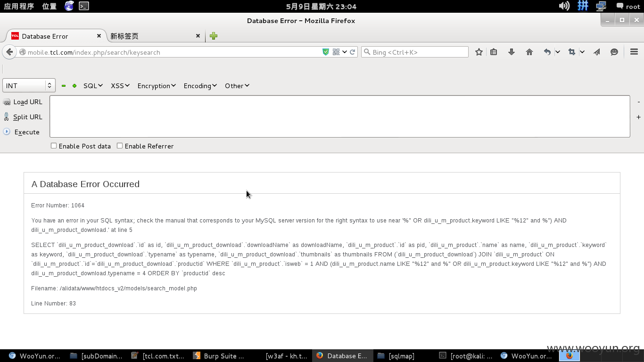Click the volume speaker icon in top panel
The width and height of the screenshot is (644, 362).
(x=564, y=6)
